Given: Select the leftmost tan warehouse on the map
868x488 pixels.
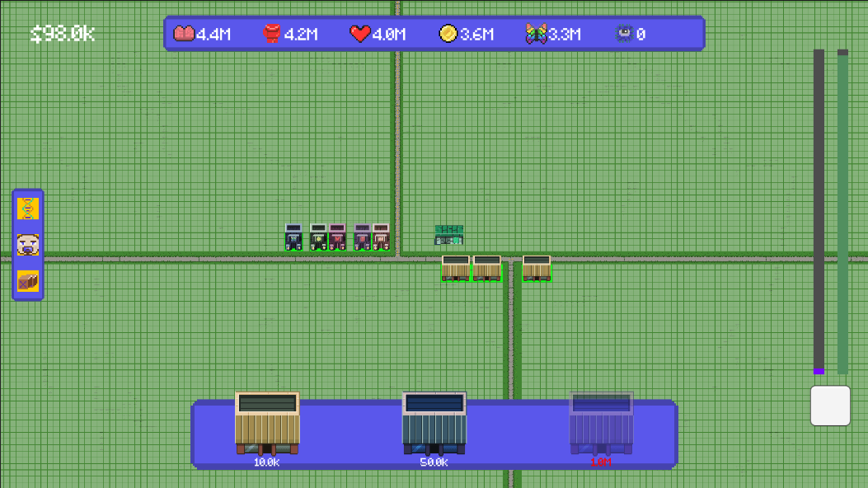Looking at the screenshot, I should click(456, 268).
